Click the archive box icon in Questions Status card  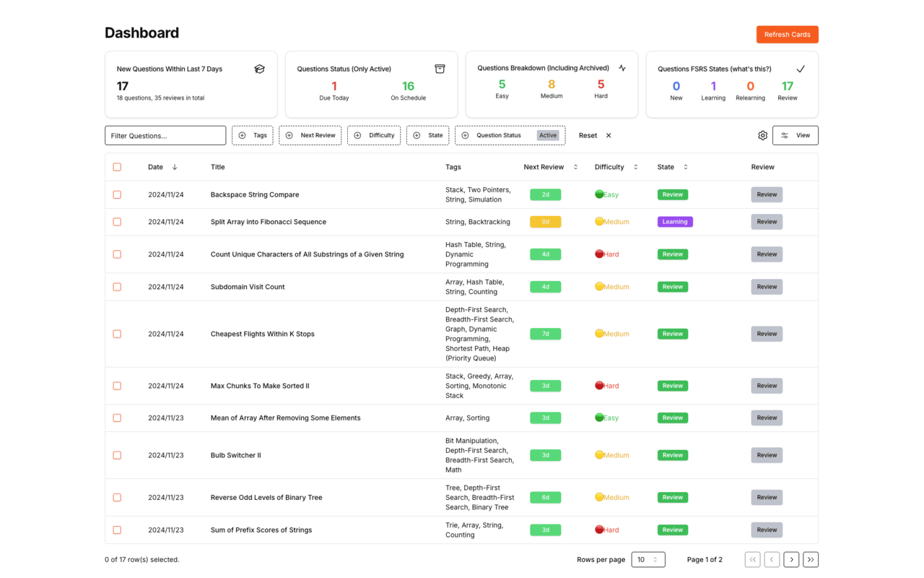pos(440,69)
